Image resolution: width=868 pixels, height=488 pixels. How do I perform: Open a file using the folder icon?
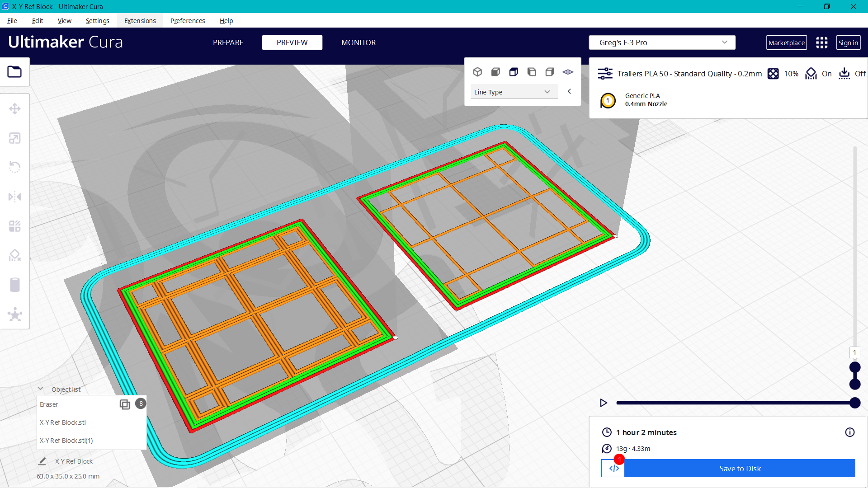point(15,71)
